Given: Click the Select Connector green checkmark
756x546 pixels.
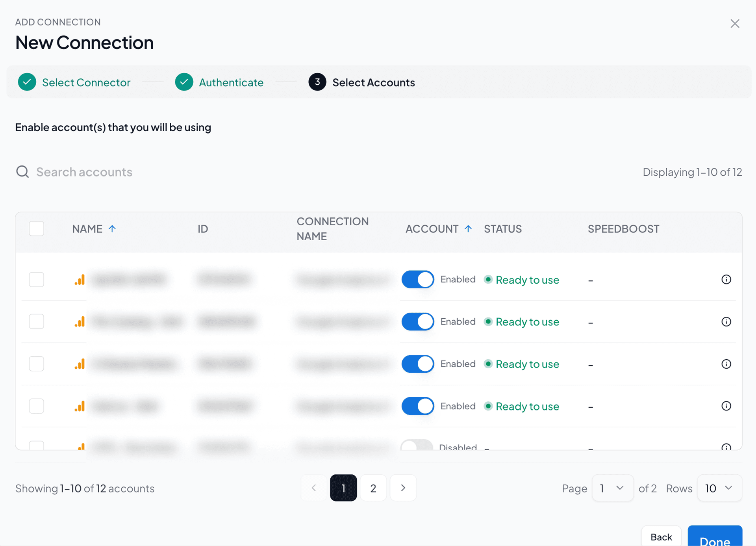Looking at the screenshot, I should pos(27,82).
